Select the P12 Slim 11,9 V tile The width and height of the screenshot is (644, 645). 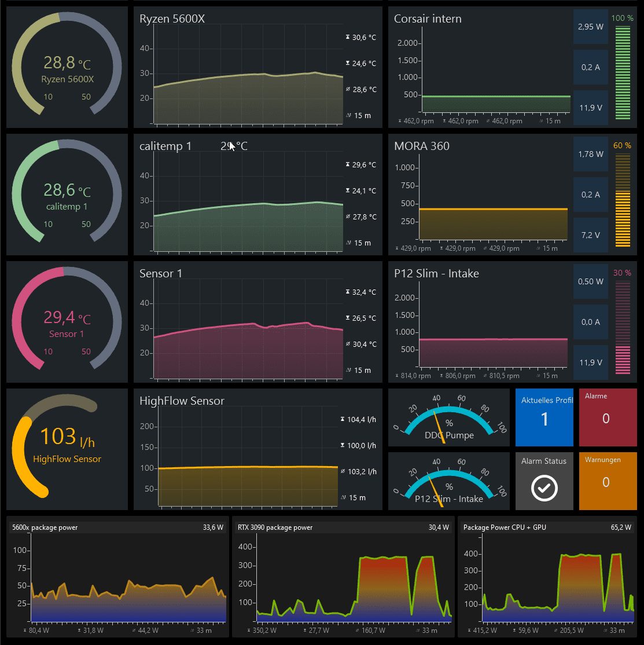591,363
